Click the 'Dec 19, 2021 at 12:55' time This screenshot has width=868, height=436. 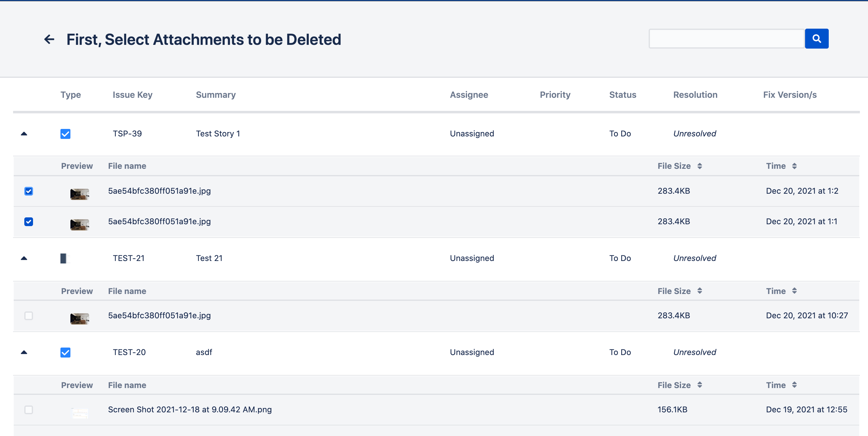tap(806, 410)
